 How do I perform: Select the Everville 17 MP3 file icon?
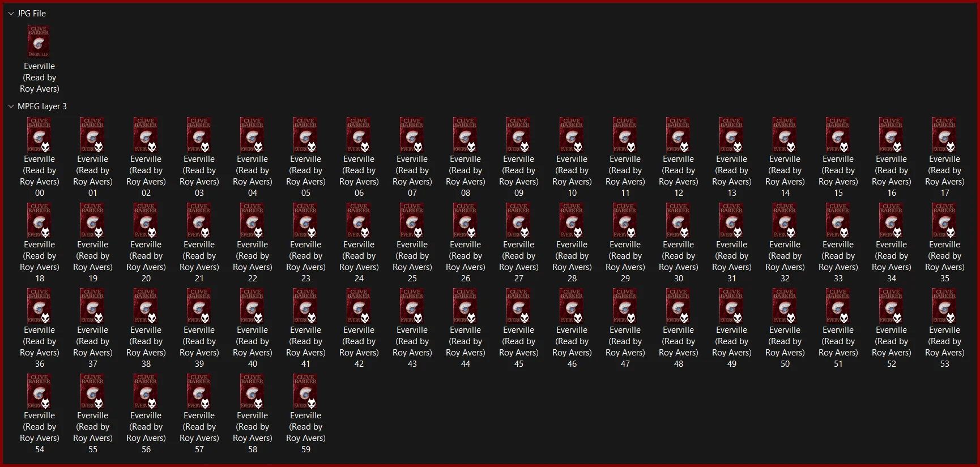(x=944, y=135)
